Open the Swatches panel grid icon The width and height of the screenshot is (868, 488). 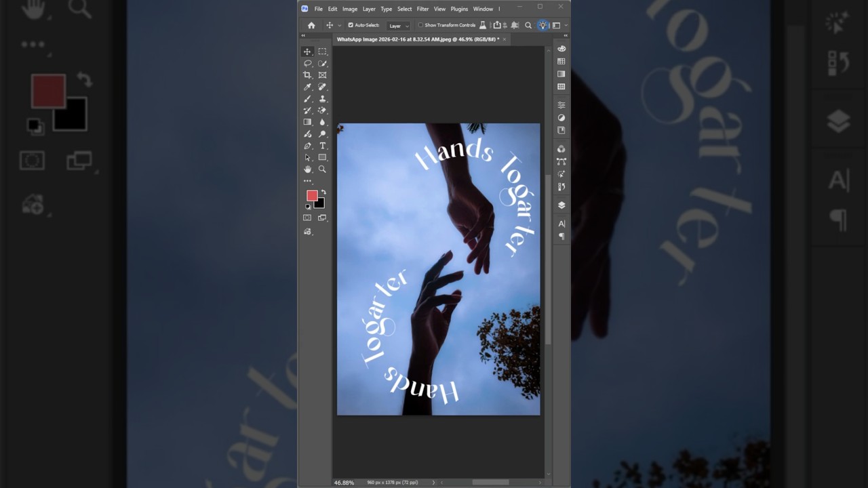tap(561, 62)
